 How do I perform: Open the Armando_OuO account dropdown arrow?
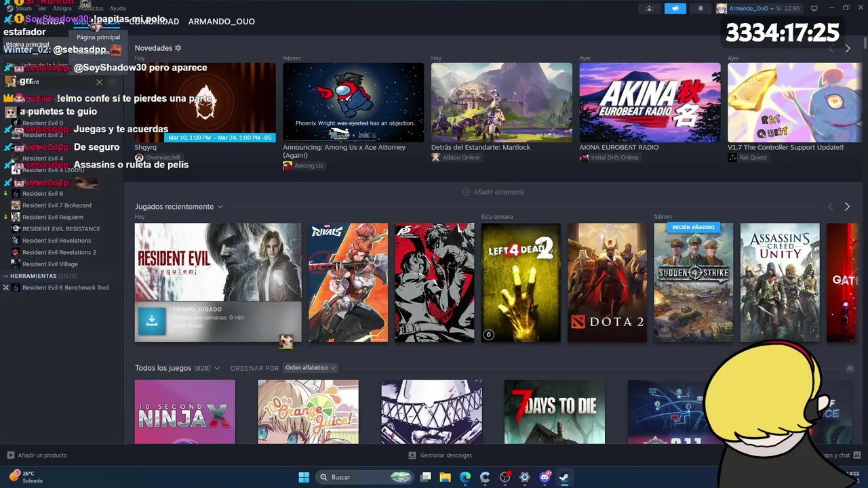click(x=772, y=8)
